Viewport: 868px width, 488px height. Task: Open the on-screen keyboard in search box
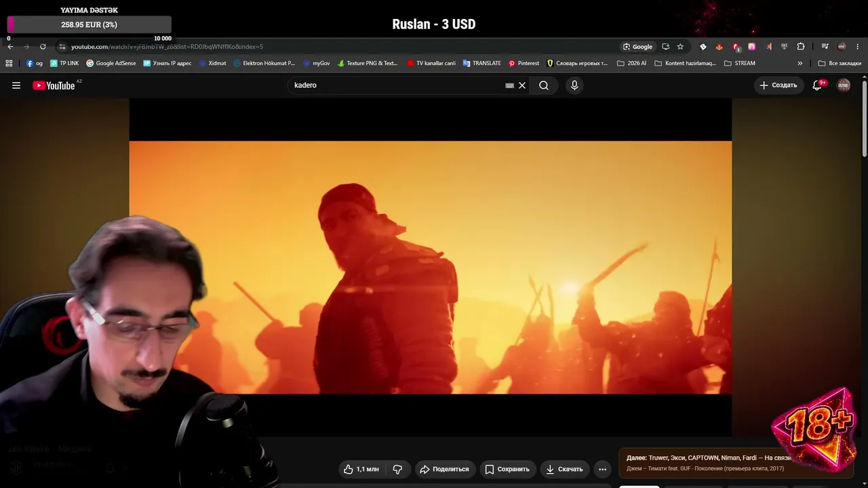click(509, 85)
